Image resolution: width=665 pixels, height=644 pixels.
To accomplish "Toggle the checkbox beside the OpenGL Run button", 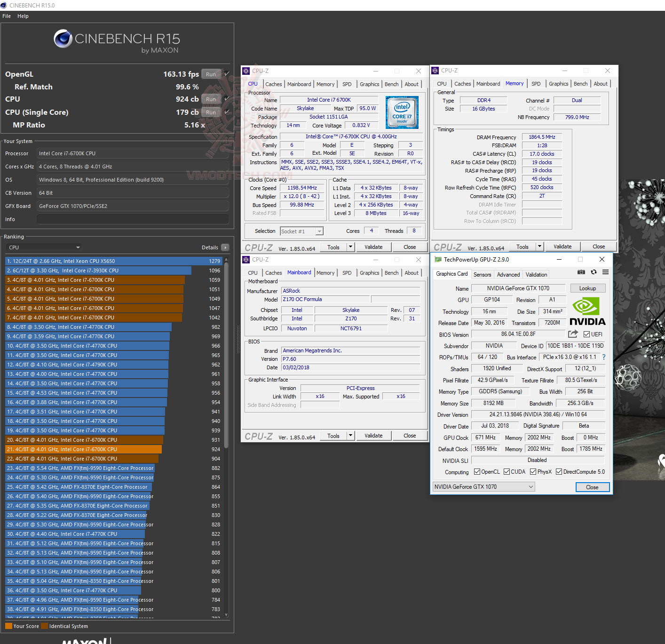I will point(227,74).
